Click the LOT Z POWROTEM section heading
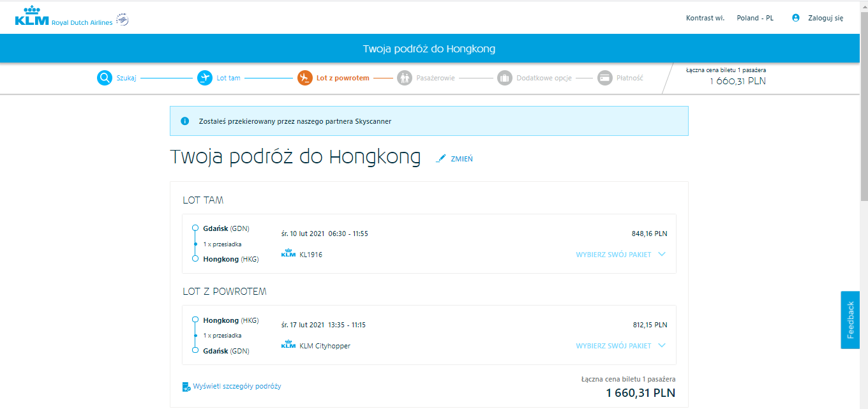The height and width of the screenshot is (409, 868). 225,292
